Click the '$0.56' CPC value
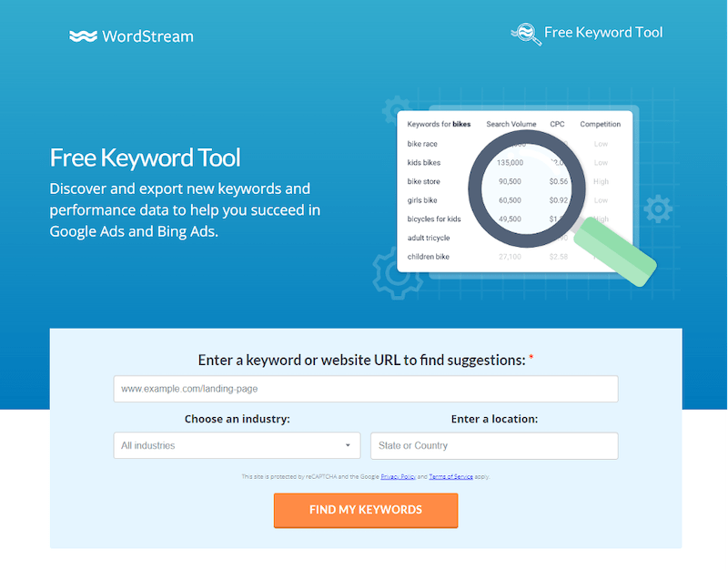728x570 pixels. (559, 181)
